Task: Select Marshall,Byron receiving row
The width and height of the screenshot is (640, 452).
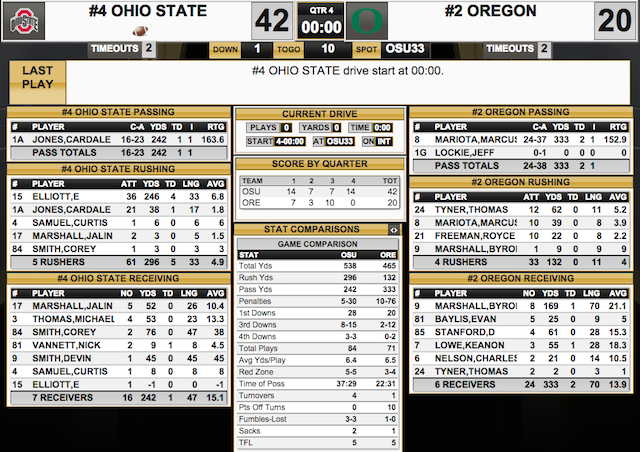Action: [520, 306]
